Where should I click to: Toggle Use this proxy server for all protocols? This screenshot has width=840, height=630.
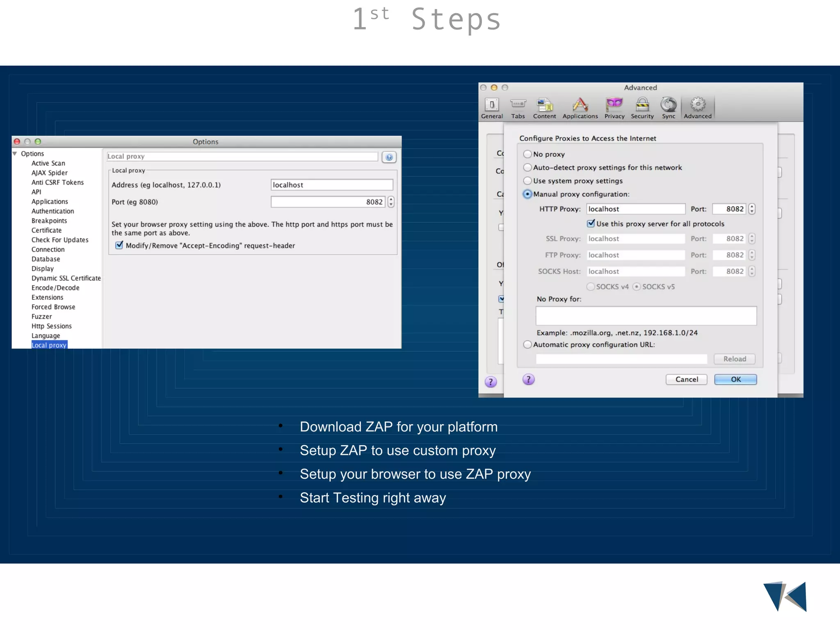(x=591, y=224)
